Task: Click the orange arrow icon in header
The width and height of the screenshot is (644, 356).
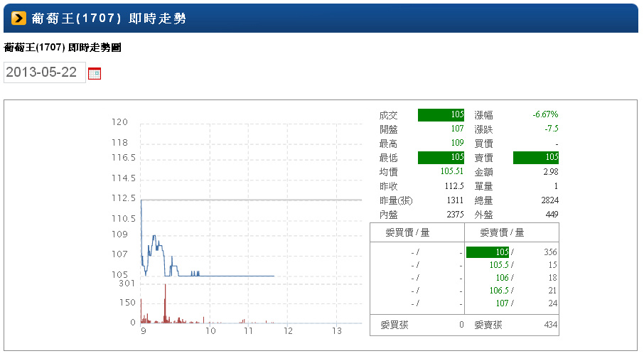Action: point(19,18)
